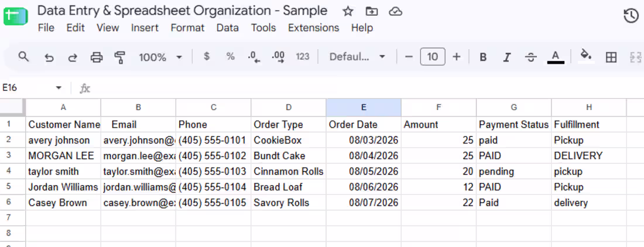Image resolution: width=644 pixels, height=247 pixels.
Task: Select row 1 header
Action: pyautogui.click(x=13, y=124)
